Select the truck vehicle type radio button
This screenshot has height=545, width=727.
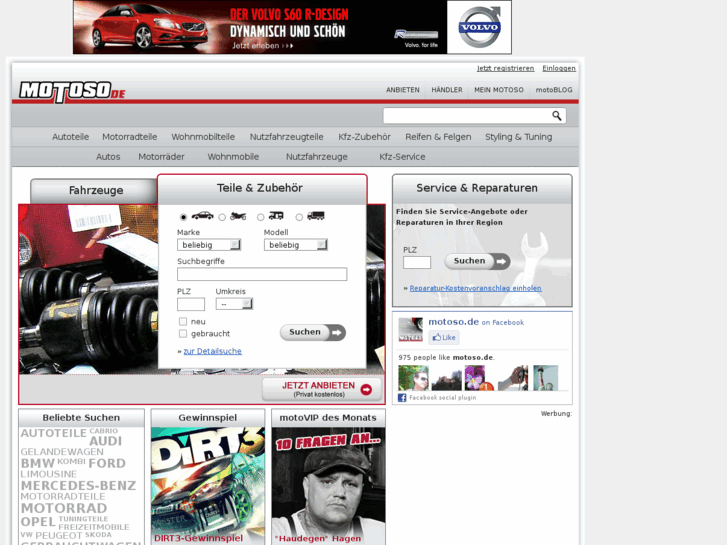(299, 217)
